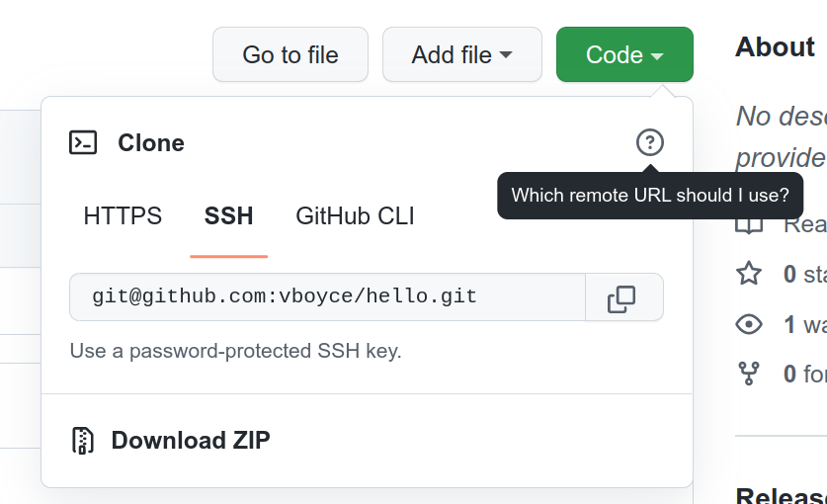Click the Go to file button
This screenshot has width=827, height=504.
pos(290,54)
